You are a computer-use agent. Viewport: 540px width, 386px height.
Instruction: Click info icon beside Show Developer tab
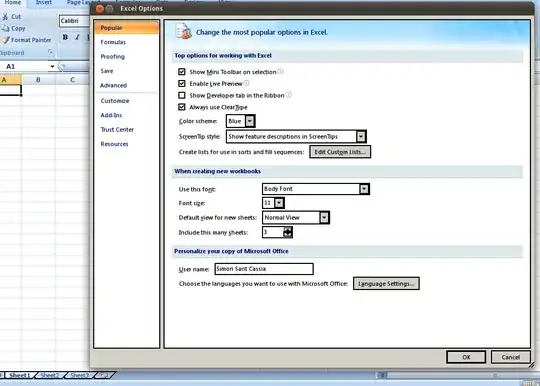coord(289,95)
